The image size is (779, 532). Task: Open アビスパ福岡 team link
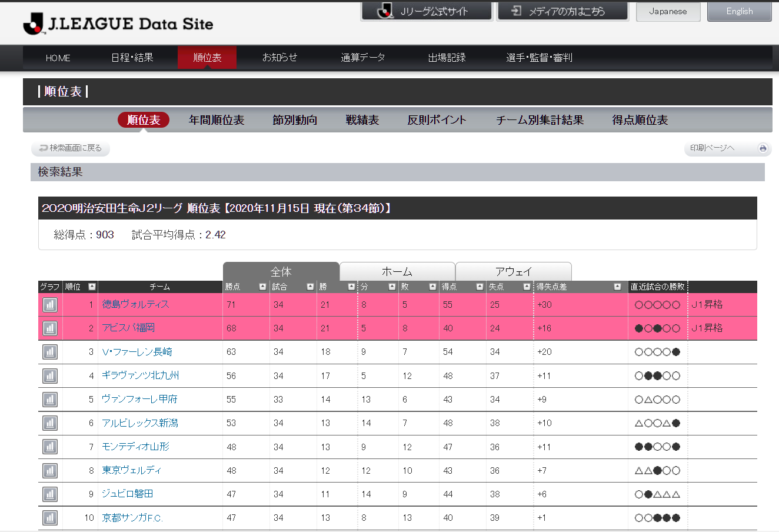click(x=128, y=328)
